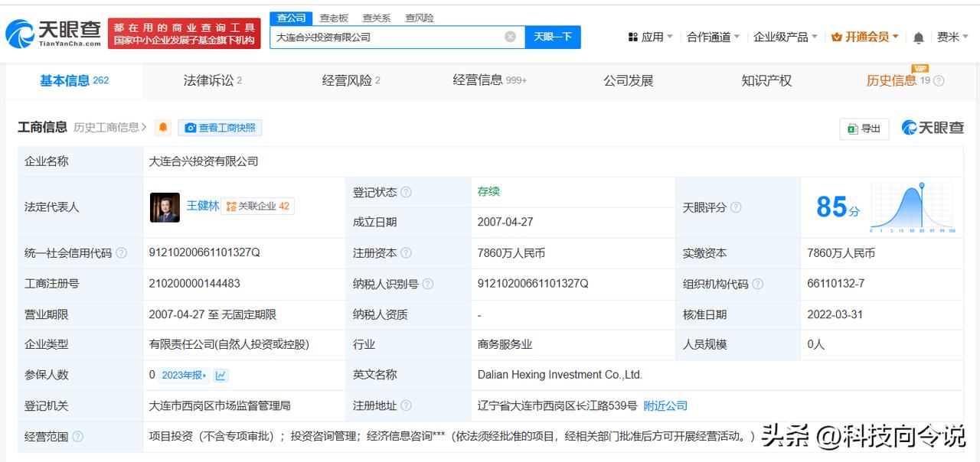Open the 附近公司 link
Viewport: 980px width, 462px height.
(x=665, y=406)
